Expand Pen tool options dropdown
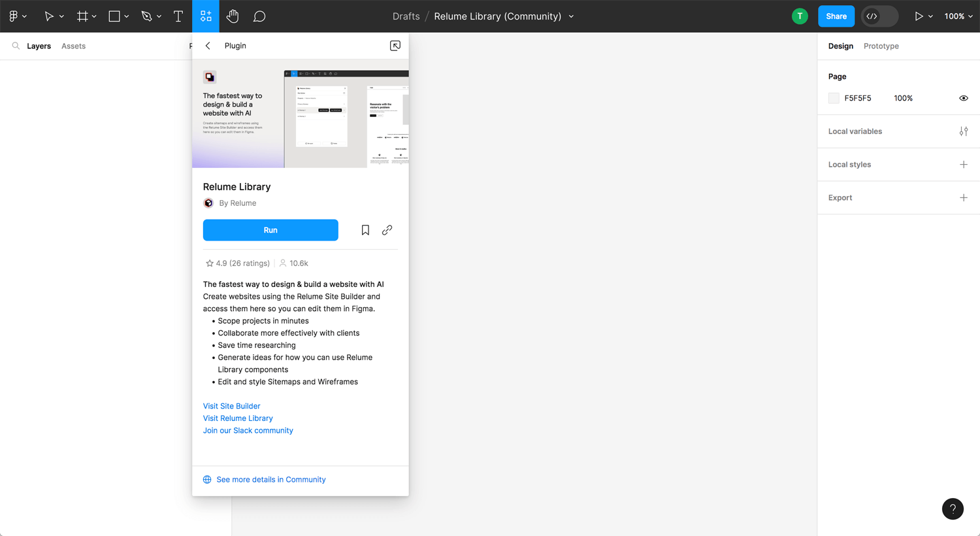 click(159, 16)
